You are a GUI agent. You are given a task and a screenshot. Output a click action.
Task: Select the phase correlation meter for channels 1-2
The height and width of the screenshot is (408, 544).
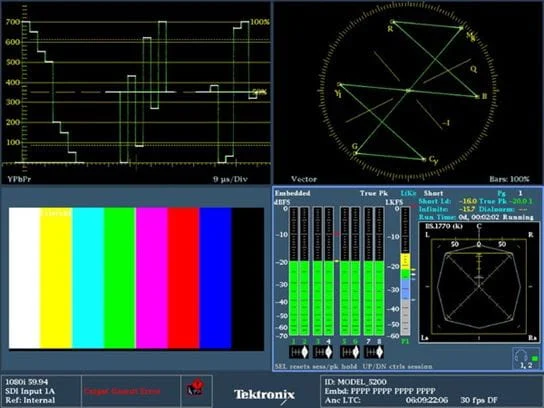[x=299, y=352]
